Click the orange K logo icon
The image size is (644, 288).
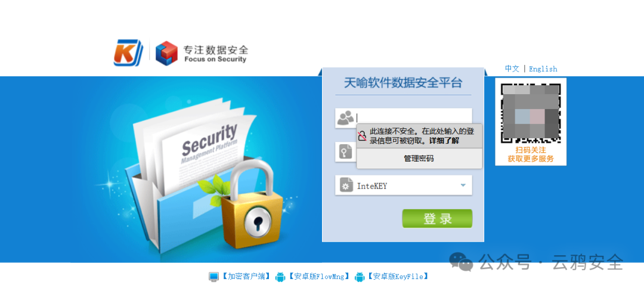point(128,53)
